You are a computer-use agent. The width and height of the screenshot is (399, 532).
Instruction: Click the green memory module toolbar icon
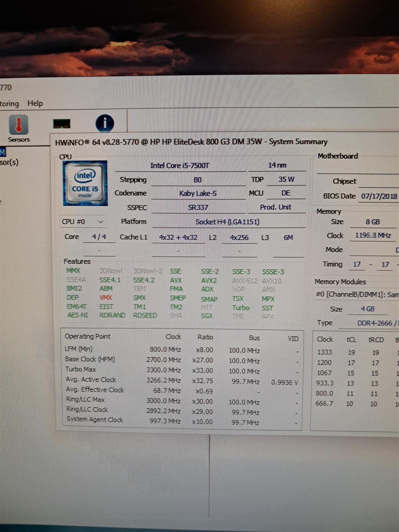coord(62,123)
